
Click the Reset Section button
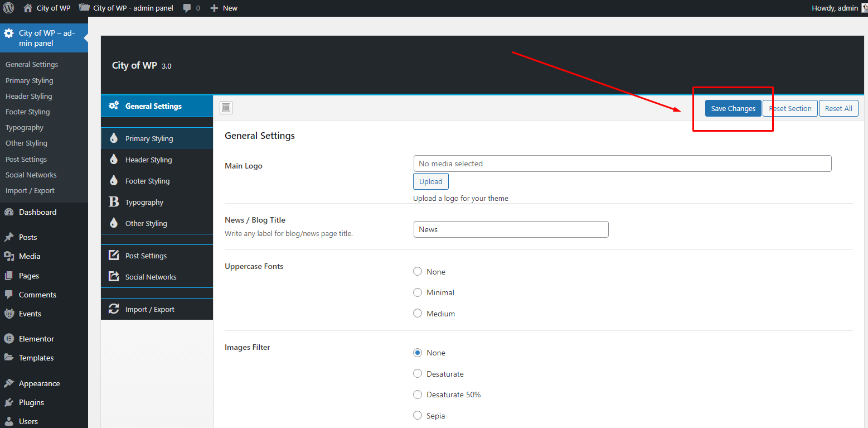[x=790, y=108]
